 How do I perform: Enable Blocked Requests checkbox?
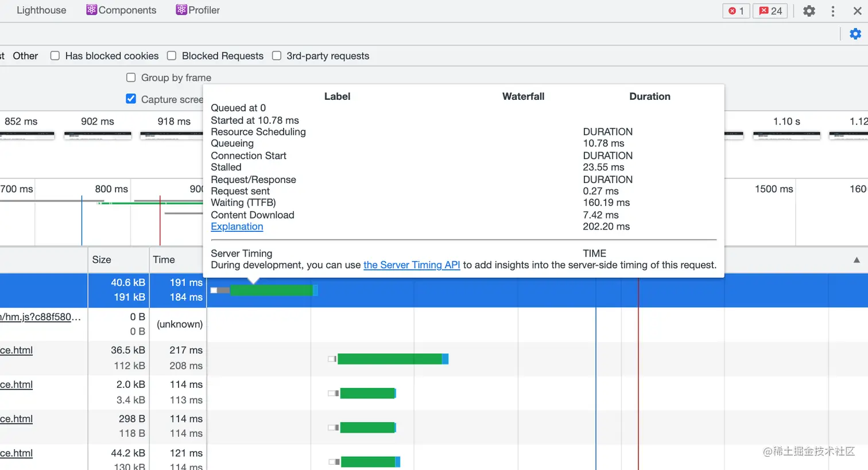(x=172, y=56)
